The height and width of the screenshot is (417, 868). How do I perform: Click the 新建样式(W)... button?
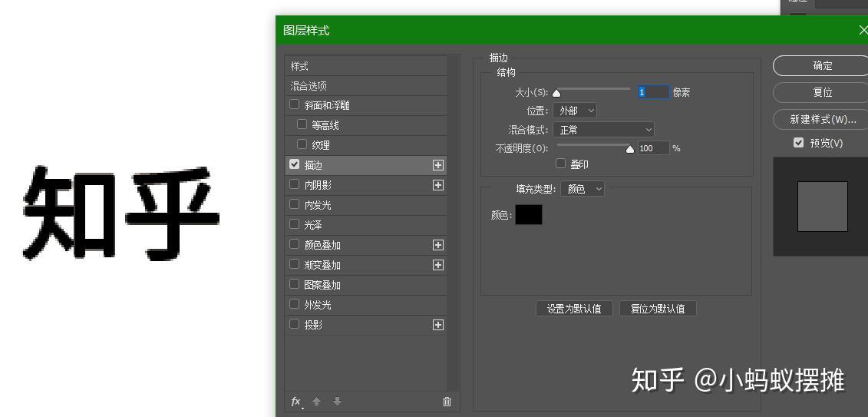pyautogui.click(x=822, y=119)
